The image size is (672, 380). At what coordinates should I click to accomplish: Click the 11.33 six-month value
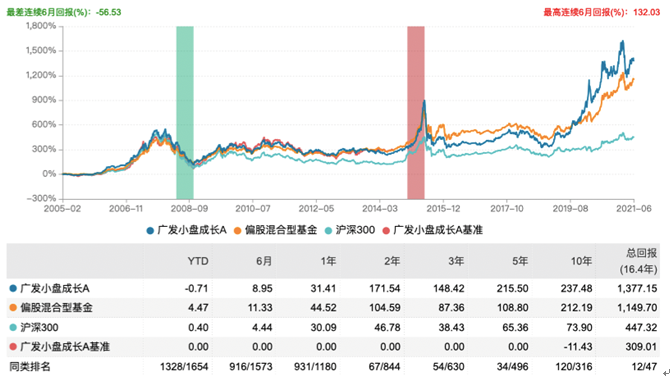point(260,308)
